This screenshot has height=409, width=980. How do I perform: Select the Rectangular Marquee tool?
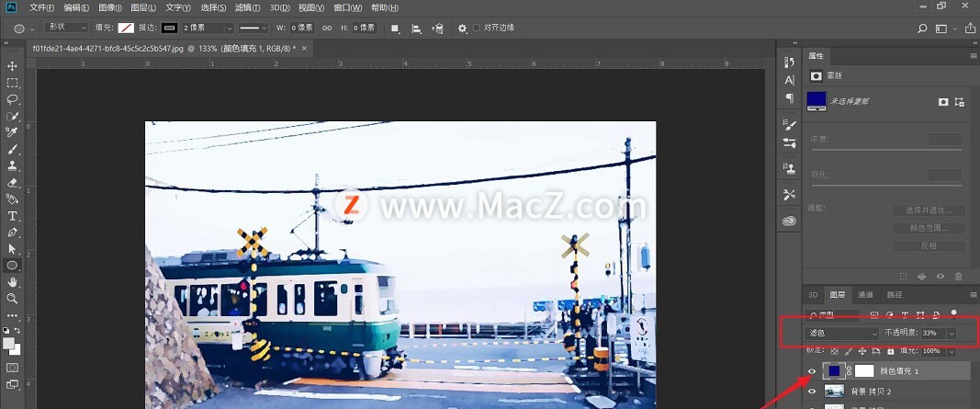[x=12, y=83]
